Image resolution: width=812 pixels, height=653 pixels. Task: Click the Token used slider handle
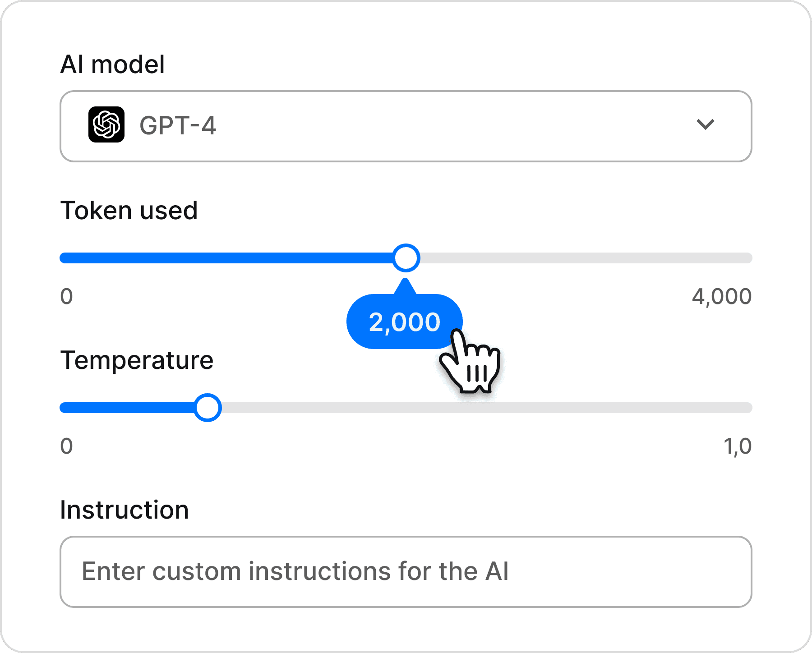tap(406, 258)
